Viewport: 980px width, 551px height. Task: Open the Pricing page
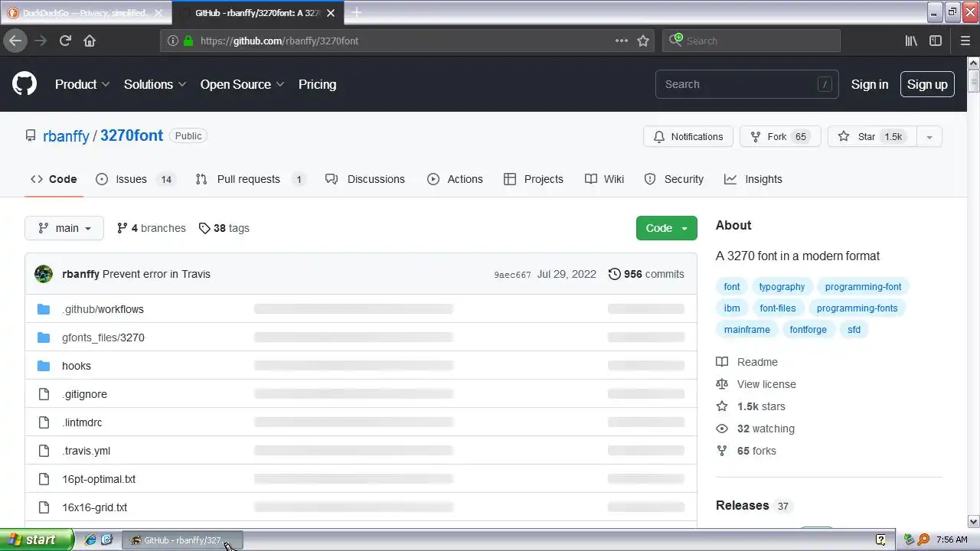(x=317, y=84)
